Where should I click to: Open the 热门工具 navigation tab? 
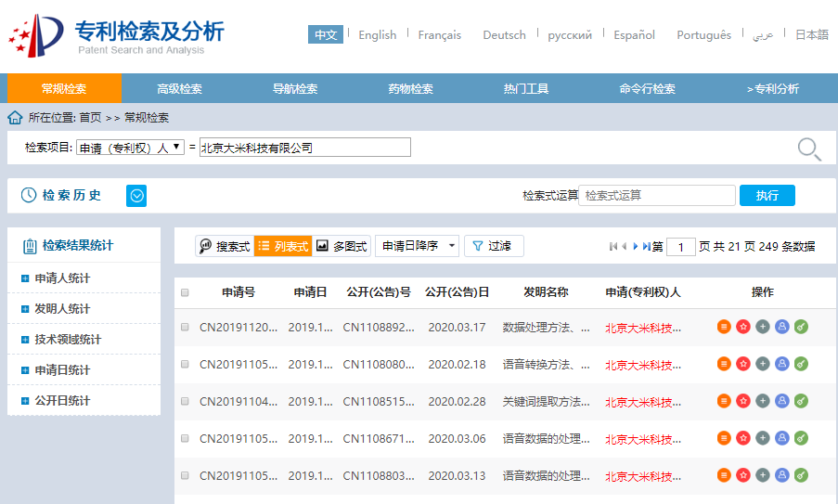click(x=526, y=88)
